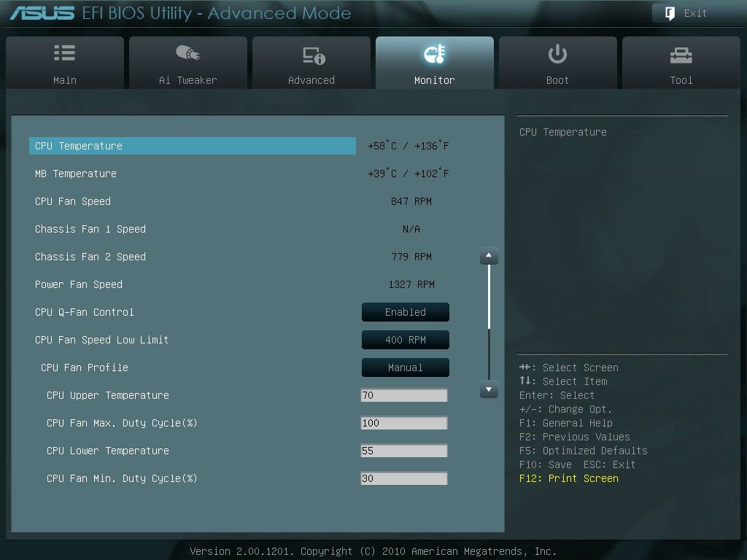Viewport: 747px width, 560px height.
Task: Click the Tool tab toolbox icon
Action: pos(681,55)
